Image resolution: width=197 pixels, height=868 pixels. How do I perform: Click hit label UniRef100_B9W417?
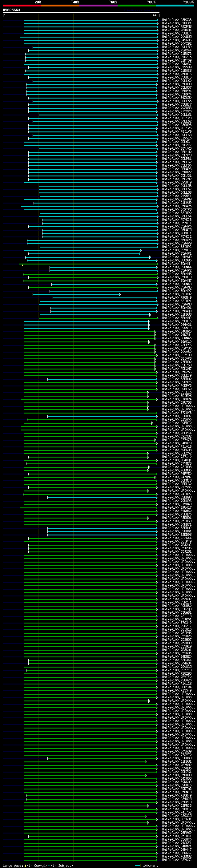tap(177, 507)
